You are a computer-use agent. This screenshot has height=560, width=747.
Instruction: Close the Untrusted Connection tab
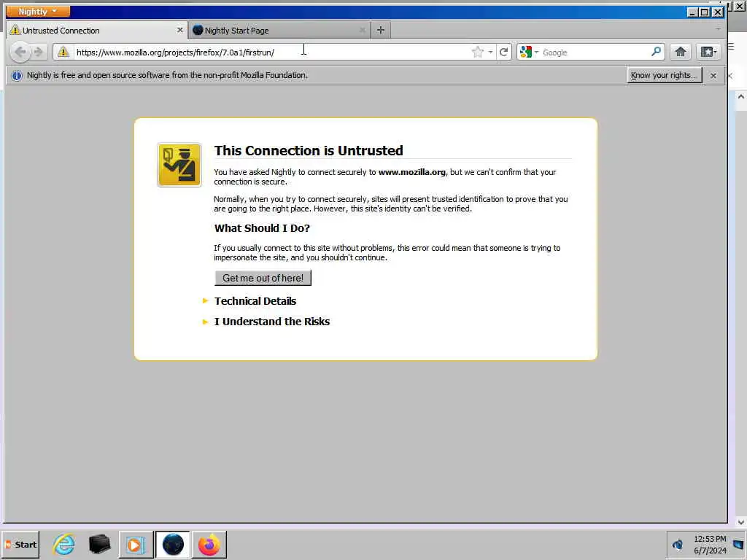click(x=179, y=30)
